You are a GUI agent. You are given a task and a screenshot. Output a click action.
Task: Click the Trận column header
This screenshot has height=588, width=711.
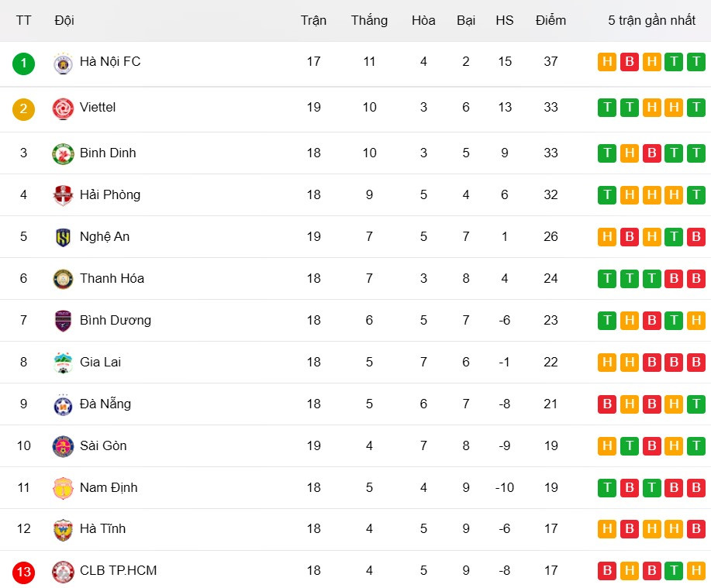coord(313,20)
